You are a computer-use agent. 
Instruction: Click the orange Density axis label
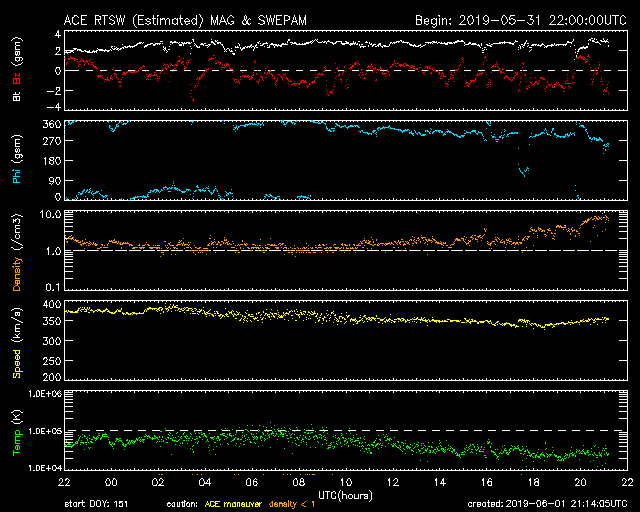click(x=17, y=274)
